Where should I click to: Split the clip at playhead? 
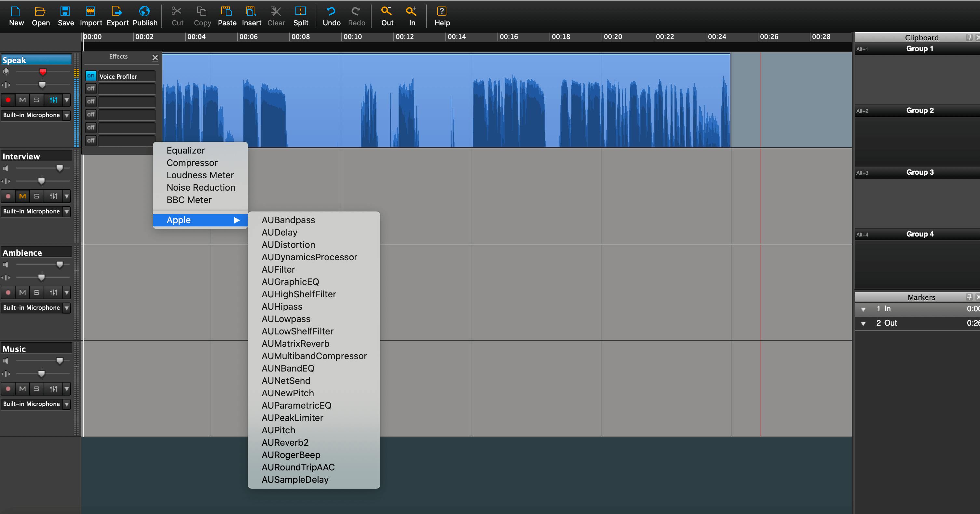pyautogui.click(x=301, y=16)
